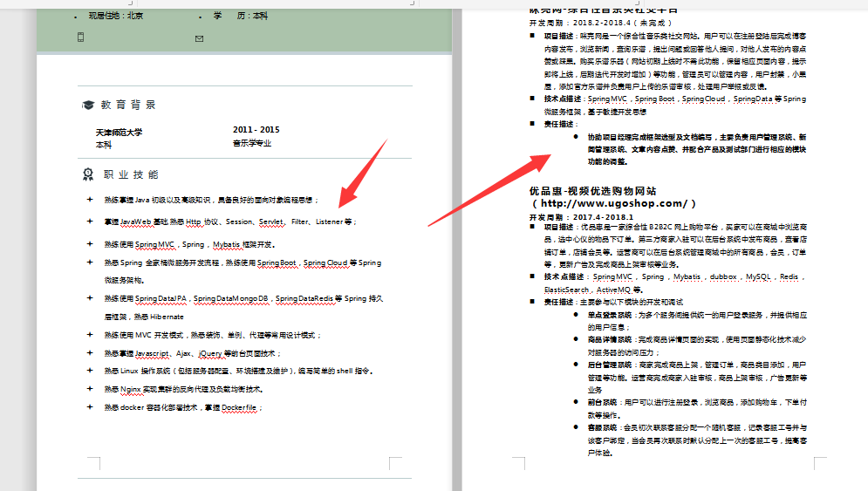
Task: Click the text 学历：本科 in header
Action: click(241, 16)
